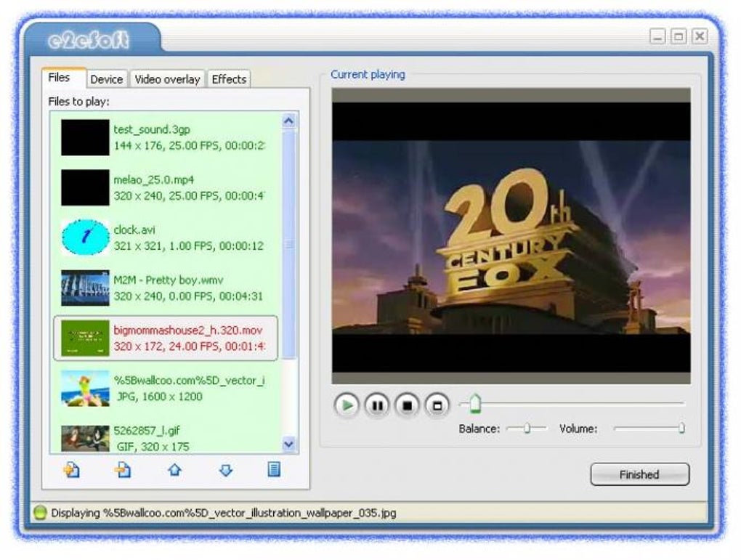Open the Device tab

click(x=106, y=79)
